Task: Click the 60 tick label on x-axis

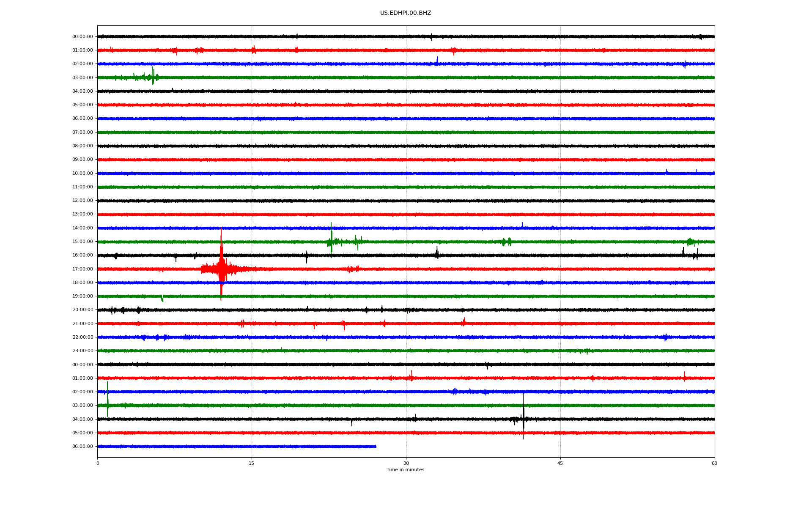Action: point(714,463)
